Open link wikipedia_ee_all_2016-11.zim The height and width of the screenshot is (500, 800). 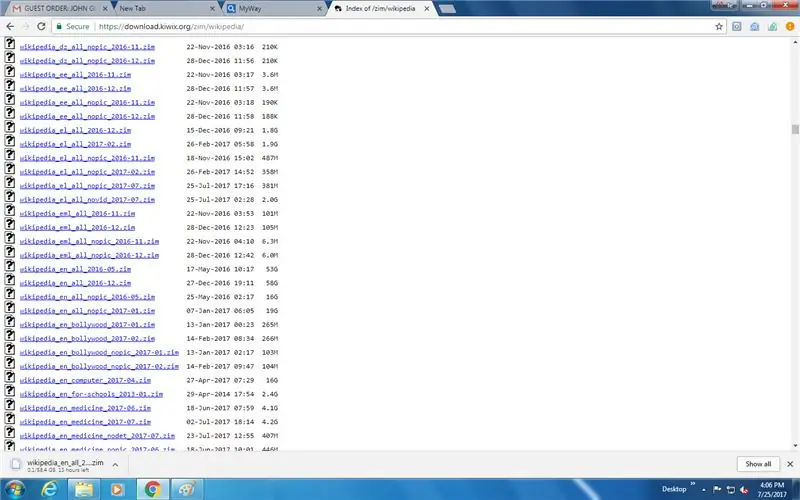point(75,74)
